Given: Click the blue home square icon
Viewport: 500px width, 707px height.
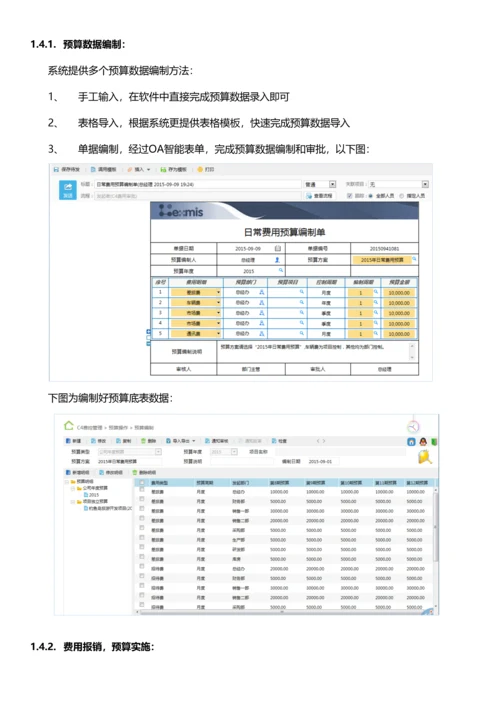Looking at the screenshot, I should [x=411, y=442].
